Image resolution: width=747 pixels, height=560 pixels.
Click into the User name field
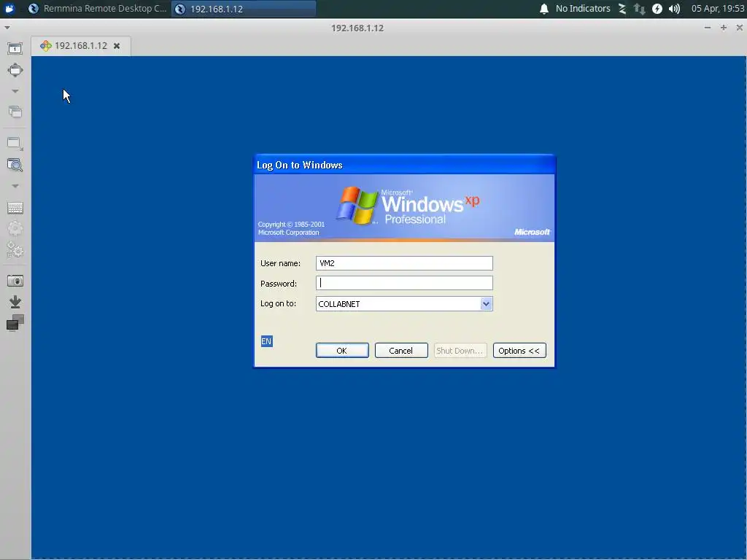pos(404,263)
